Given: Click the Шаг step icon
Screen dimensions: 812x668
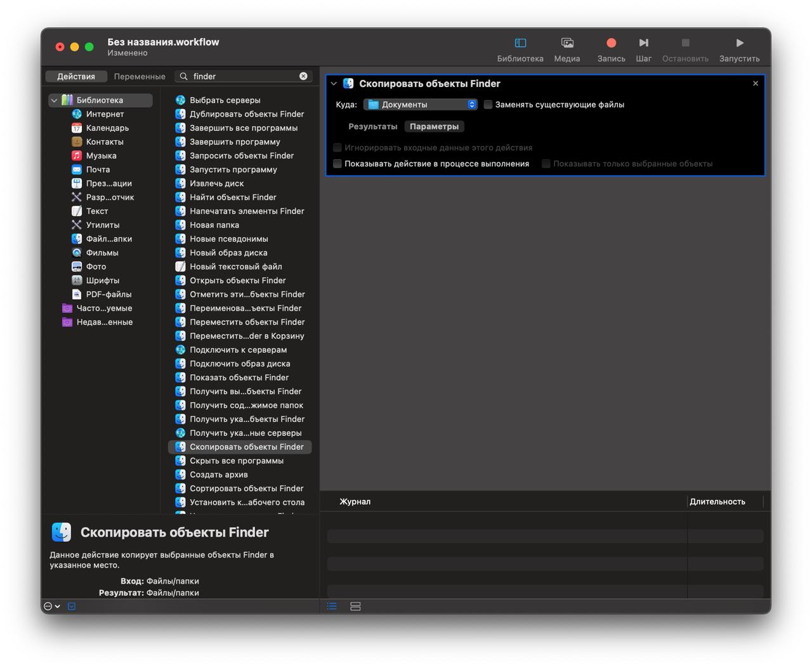Looking at the screenshot, I should point(643,43).
